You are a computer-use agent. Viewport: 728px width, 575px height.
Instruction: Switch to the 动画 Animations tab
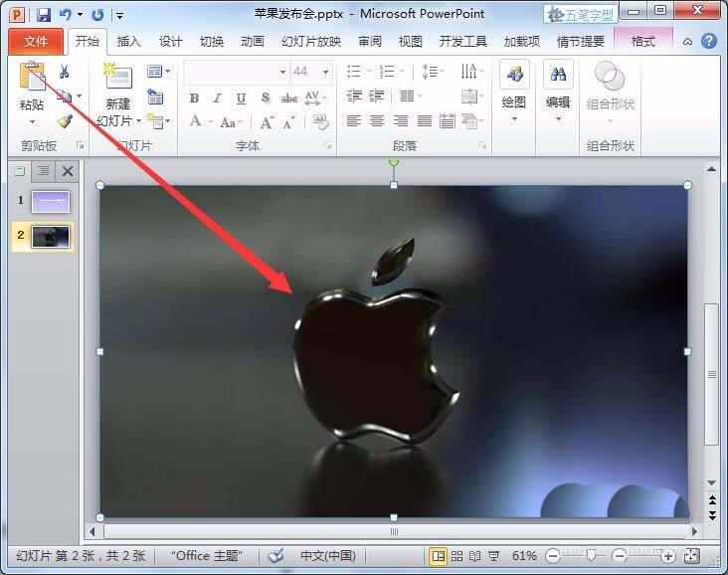click(x=252, y=42)
